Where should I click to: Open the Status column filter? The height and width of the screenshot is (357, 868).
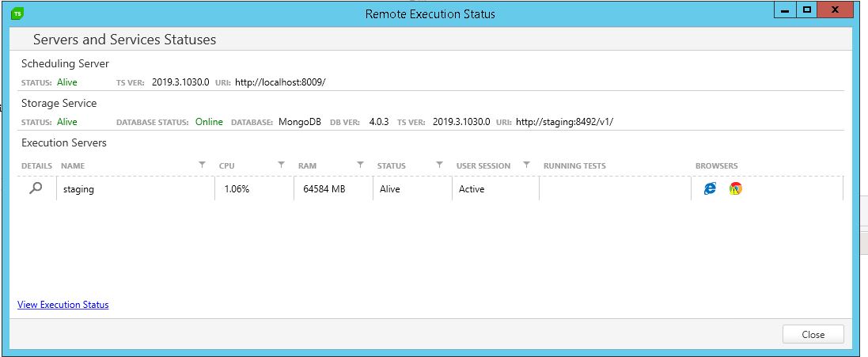pos(439,165)
